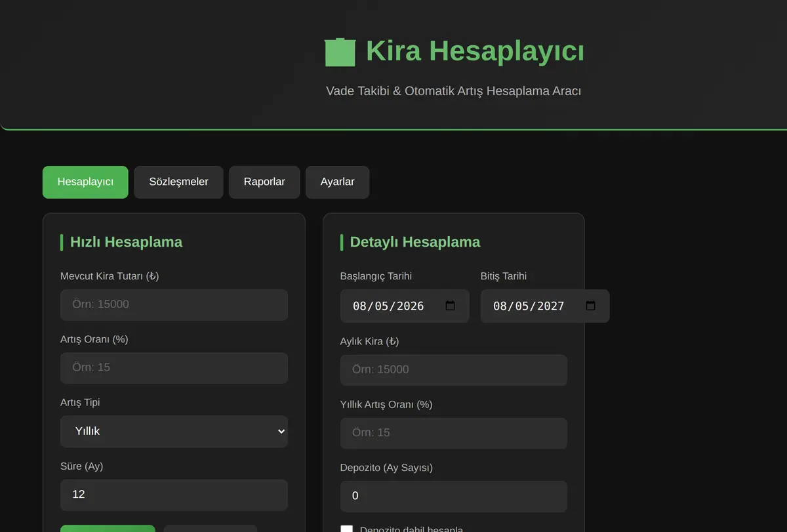Go to the Raporlar tab
The width and height of the screenshot is (787, 532).
(x=264, y=182)
